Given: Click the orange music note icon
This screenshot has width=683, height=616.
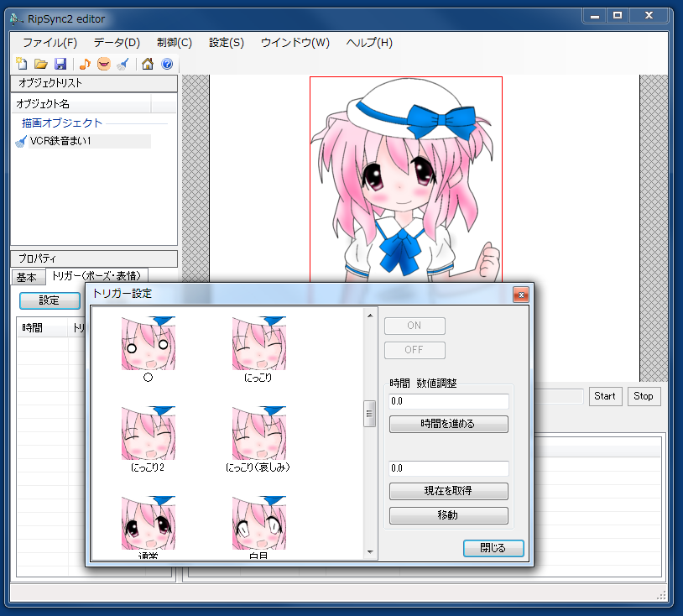Looking at the screenshot, I should click(x=85, y=64).
